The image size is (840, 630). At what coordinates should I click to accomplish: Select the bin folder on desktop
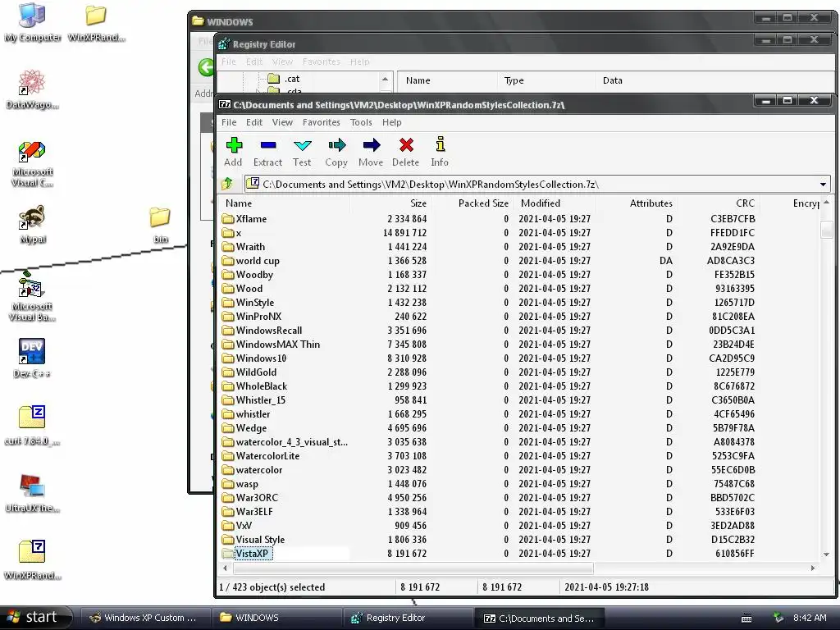pos(160,225)
